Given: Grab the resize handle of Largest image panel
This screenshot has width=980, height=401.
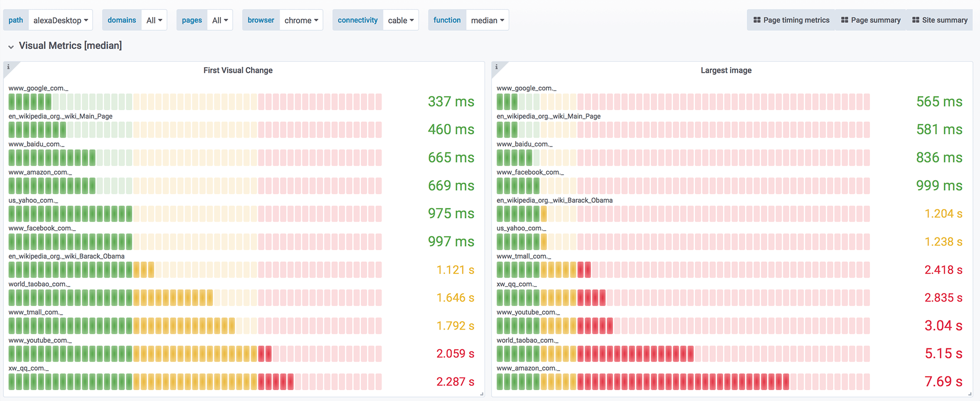Looking at the screenshot, I should 970,394.
